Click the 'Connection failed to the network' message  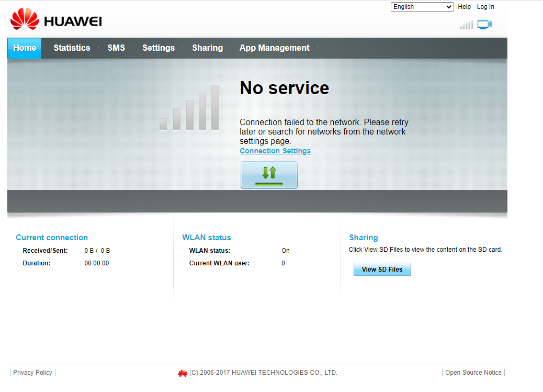tap(324, 132)
